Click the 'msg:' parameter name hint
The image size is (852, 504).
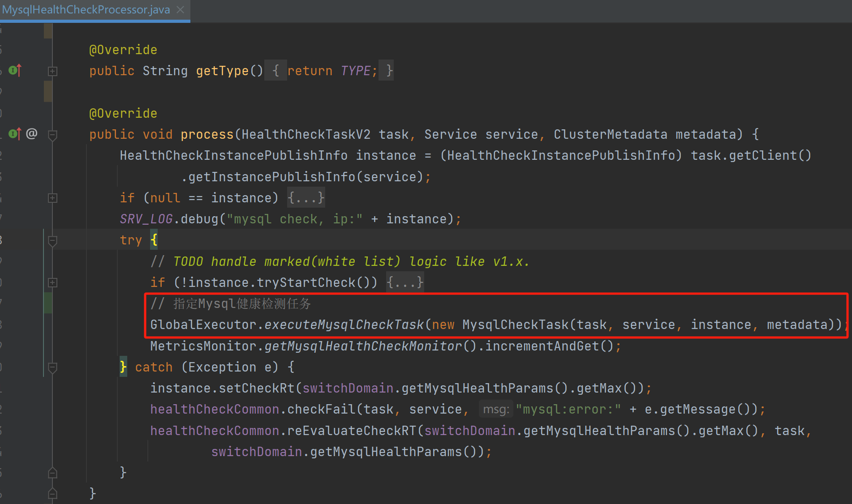pyautogui.click(x=496, y=409)
